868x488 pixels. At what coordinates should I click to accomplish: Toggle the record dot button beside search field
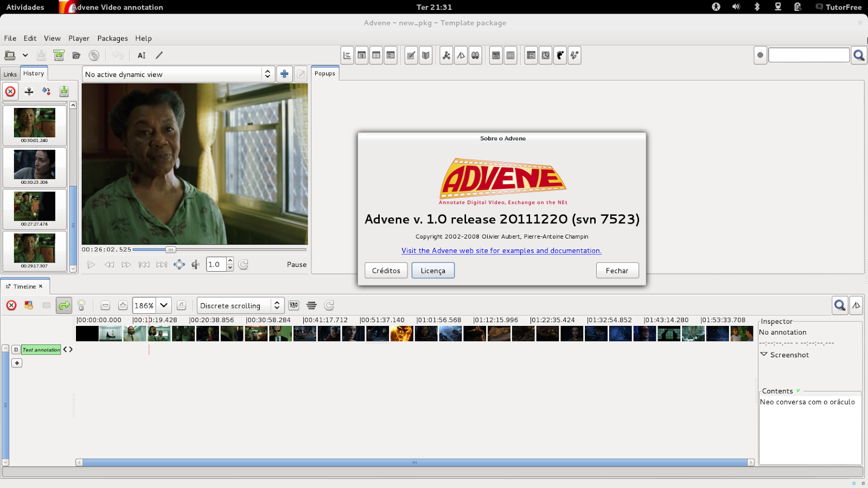coord(760,55)
